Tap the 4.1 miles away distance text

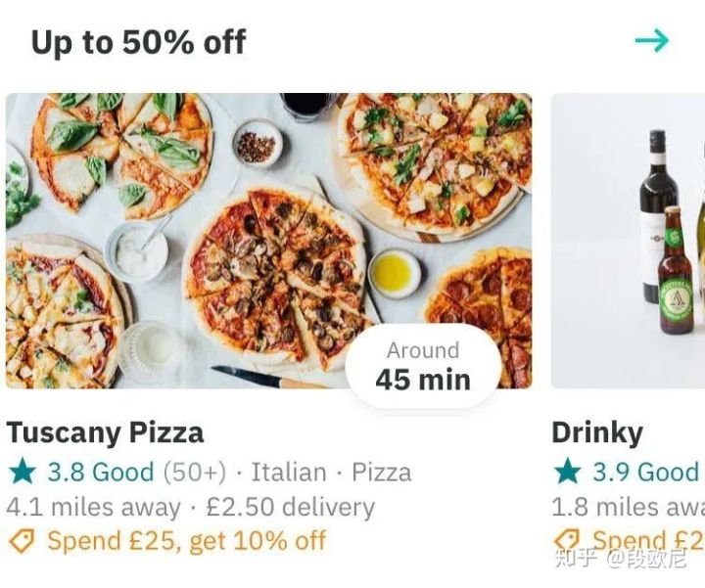(x=93, y=507)
